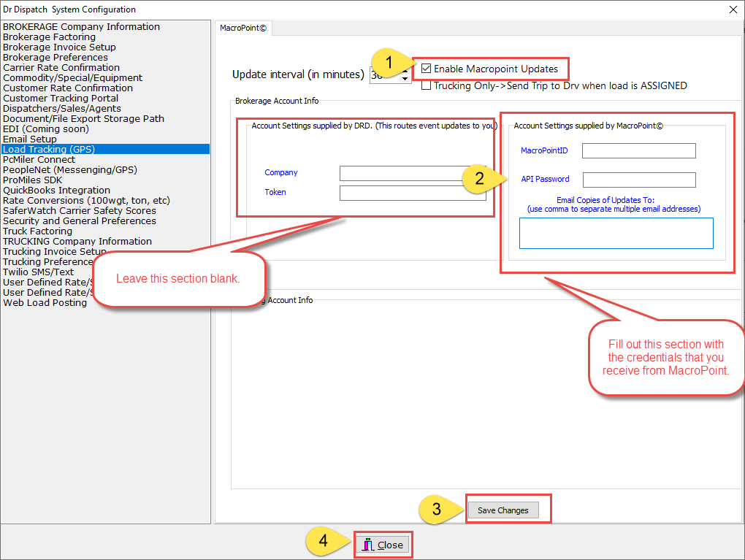
Task: Select Twilio SMS/Text entry
Action: [x=39, y=272]
